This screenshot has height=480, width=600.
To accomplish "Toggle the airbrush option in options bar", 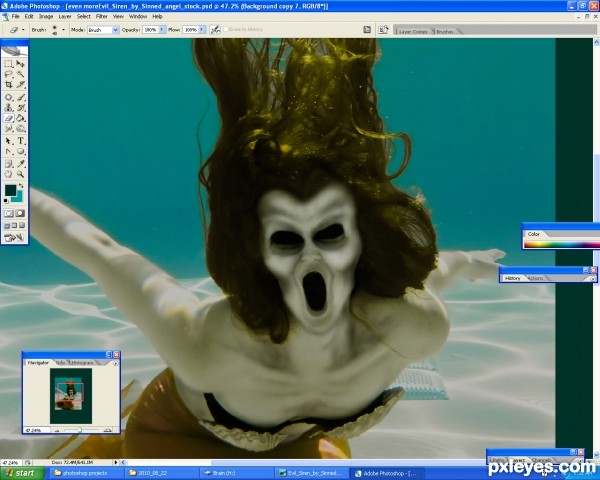I will pos(215,29).
